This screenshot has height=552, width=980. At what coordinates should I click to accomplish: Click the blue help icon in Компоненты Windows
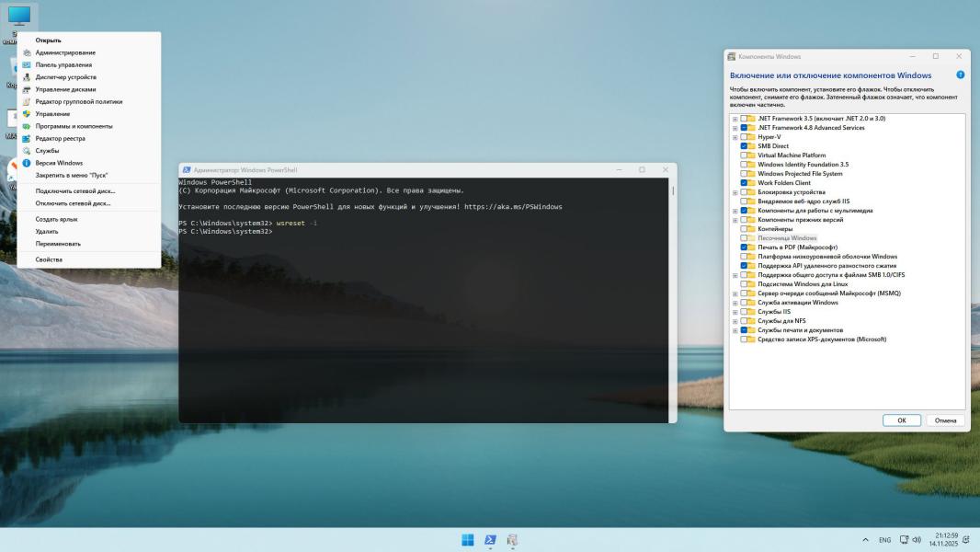960,75
